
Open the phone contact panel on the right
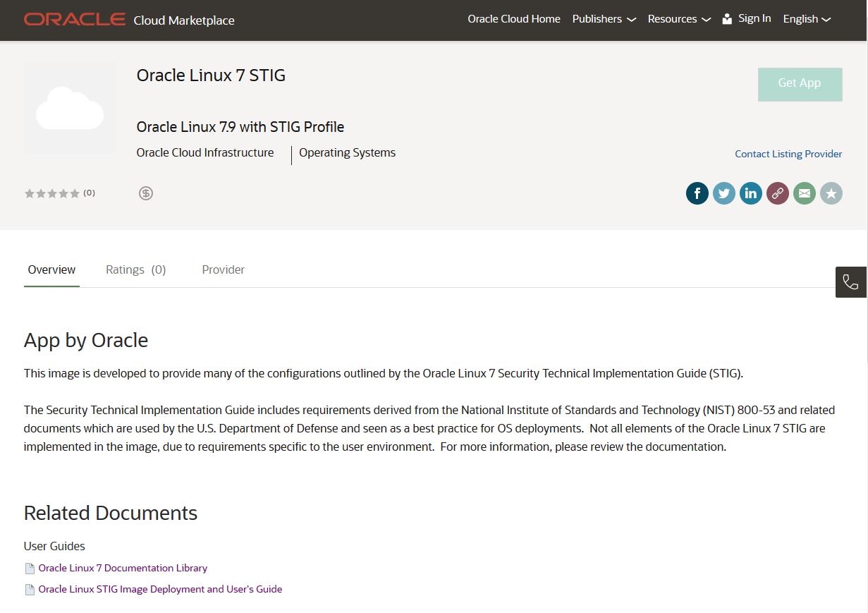pyautogui.click(x=850, y=281)
